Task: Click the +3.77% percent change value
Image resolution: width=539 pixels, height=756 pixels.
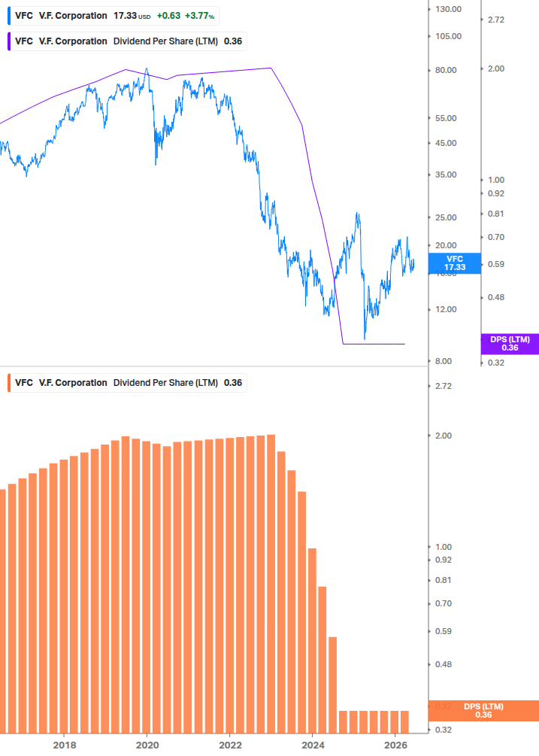Action: coord(199,16)
